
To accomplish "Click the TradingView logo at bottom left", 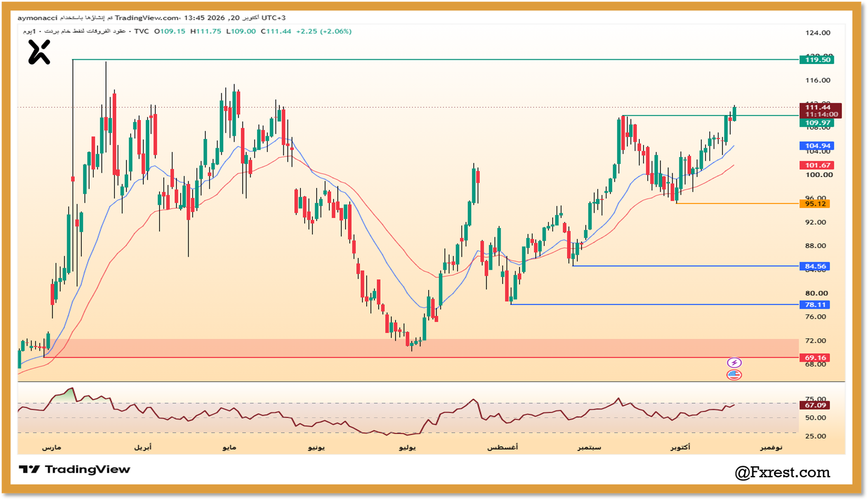I will [74, 470].
